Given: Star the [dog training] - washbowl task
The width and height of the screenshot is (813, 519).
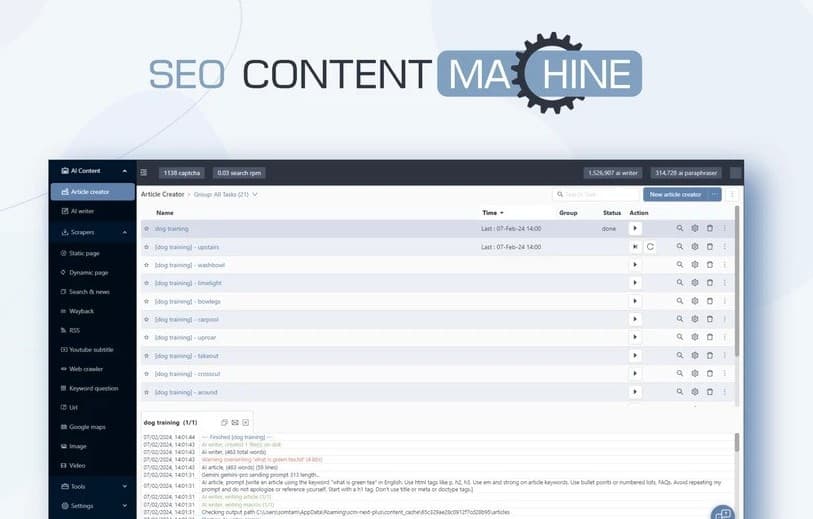Looking at the screenshot, I should [147, 265].
